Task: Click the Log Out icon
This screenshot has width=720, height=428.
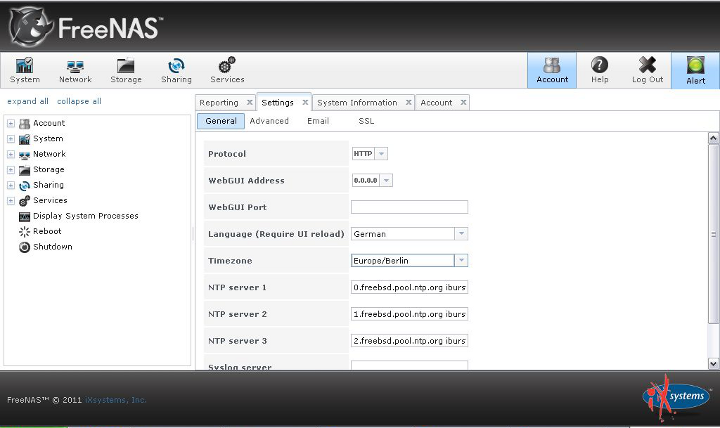Action: click(x=647, y=70)
